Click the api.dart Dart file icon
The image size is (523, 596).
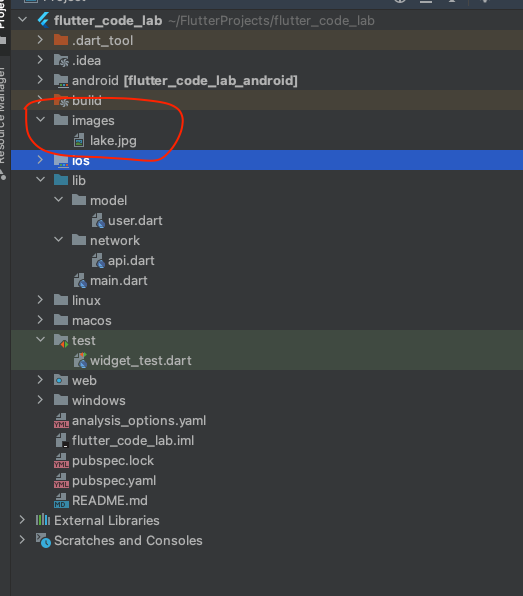click(98, 260)
